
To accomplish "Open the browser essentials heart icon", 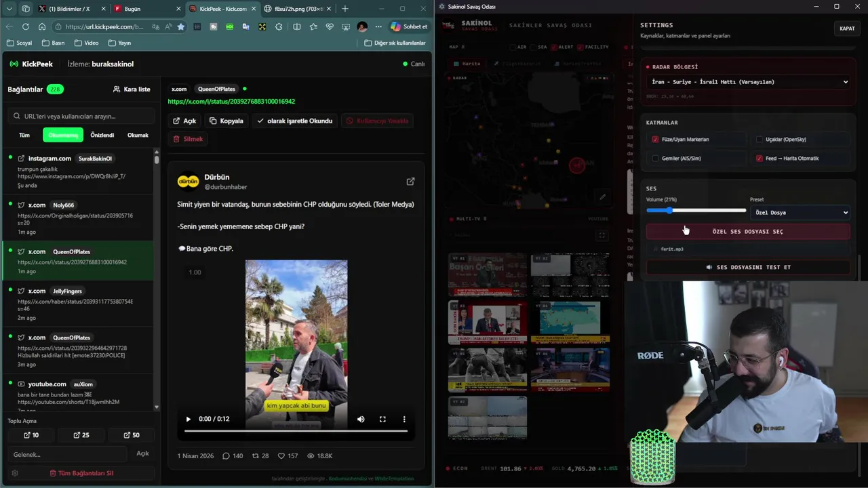I will pyautogui.click(x=330, y=26).
